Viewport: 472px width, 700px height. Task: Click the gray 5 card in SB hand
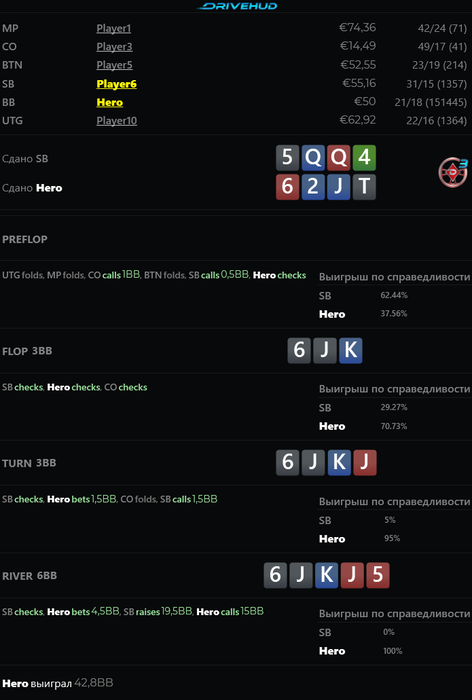click(x=287, y=158)
